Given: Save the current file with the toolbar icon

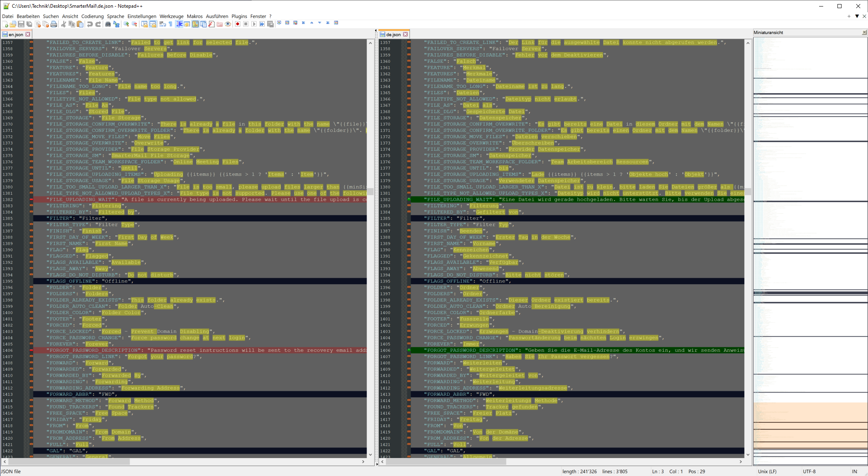Looking at the screenshot, I should pos(21,24).
